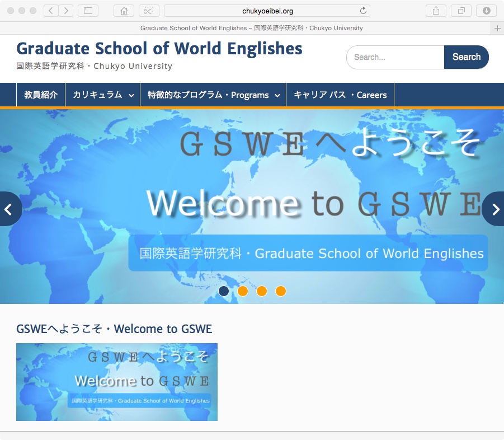This screenshot has height=440, width=504.
Task: Reload the page with the refresh icon
Action: [x=363, y=11]
